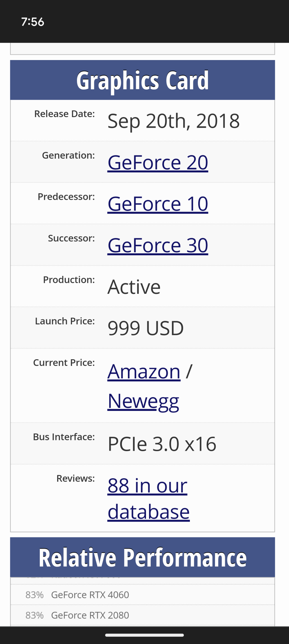The width and height of the screenshot is (289, 644).
Task: Tap the home gesture bar
Action: (x=144, y=635)
